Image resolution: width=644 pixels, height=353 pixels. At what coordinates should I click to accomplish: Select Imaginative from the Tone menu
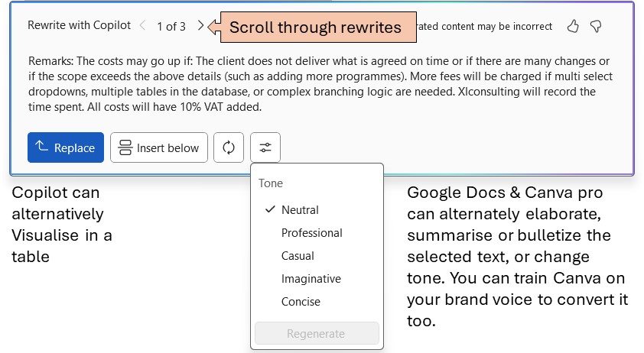click(311, 279)
